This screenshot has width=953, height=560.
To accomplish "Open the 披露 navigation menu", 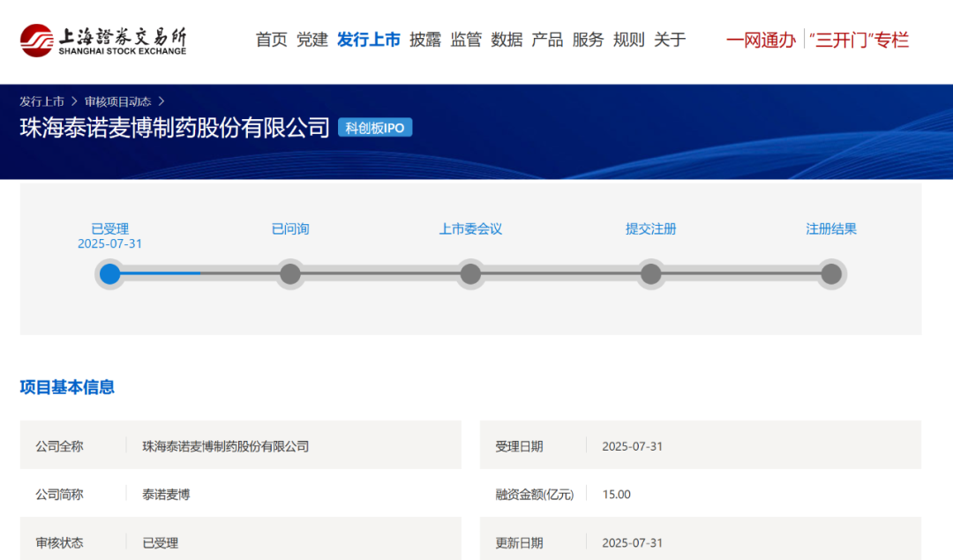I will (x=424, y=40).
